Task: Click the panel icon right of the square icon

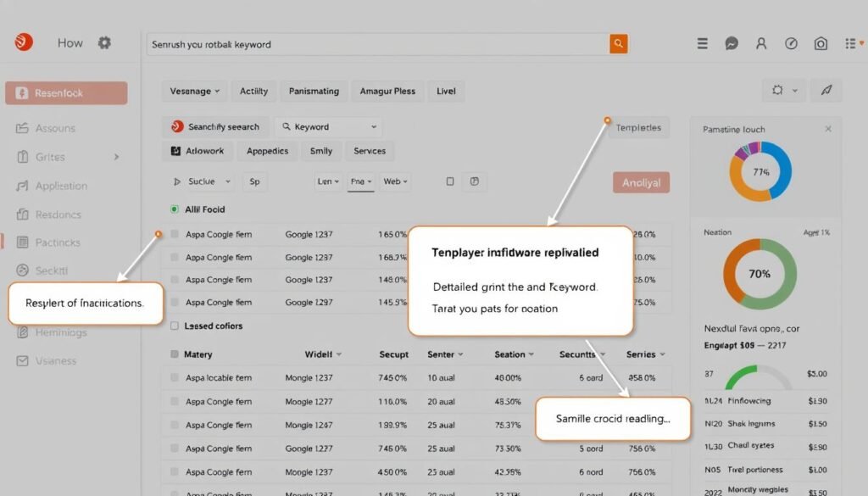Action: click(x=475, y=181)
